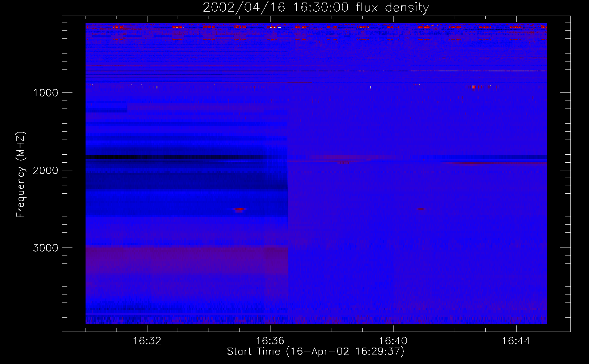Viewport: 589px width, 364px height.
Task: Click the 'Frequency (MHZ)' axis label
Action: 21,175
